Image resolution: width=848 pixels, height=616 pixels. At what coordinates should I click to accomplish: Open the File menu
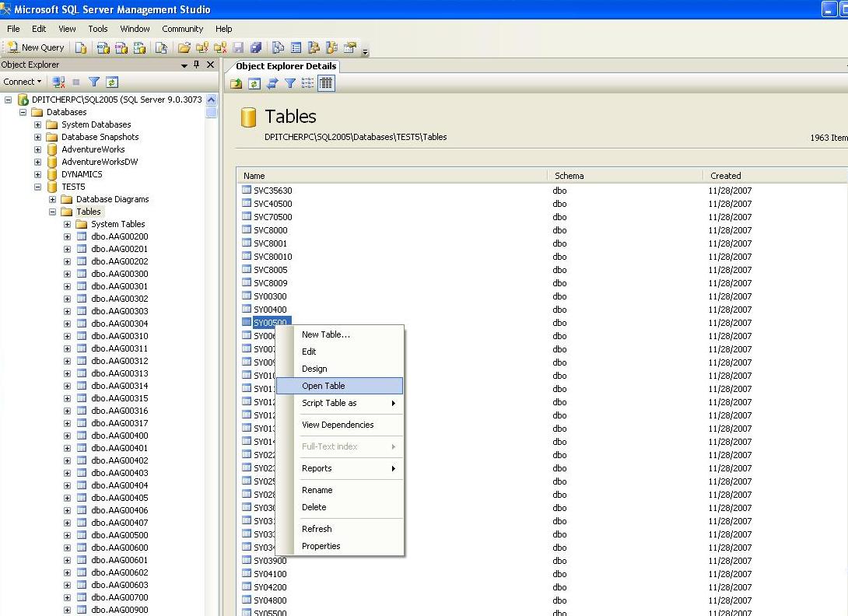click(13, 29)
